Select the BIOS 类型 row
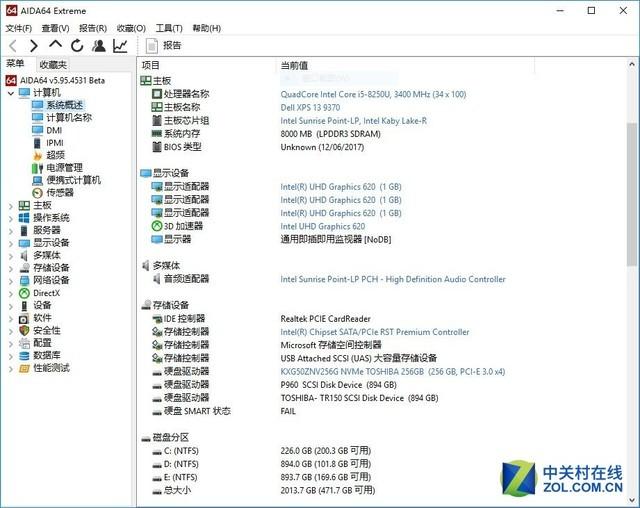This screenshot has width=640, height=508. point(384,147)
